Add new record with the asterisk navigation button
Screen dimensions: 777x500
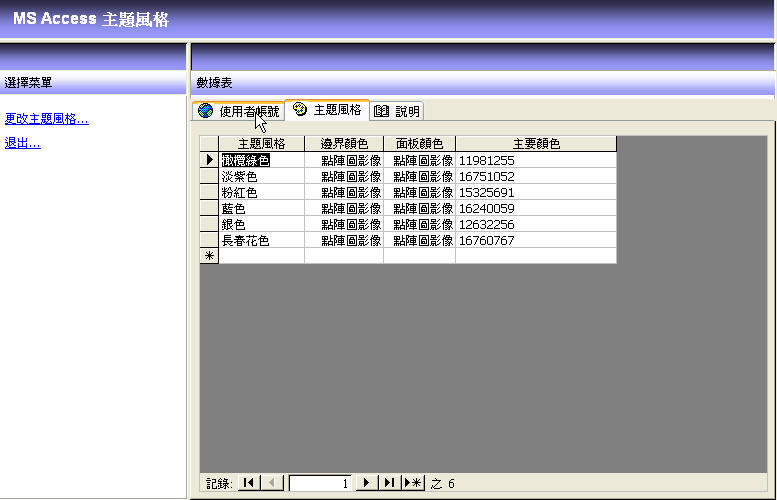coord(413,483)
